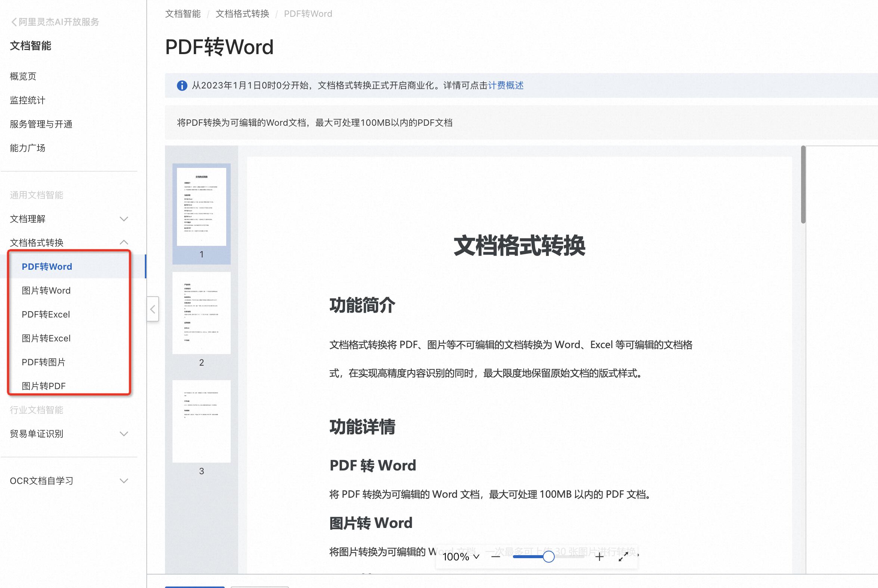The image size is (878, 588).
Task: Click the blue info icon in the notice
Action: (182, 85)
